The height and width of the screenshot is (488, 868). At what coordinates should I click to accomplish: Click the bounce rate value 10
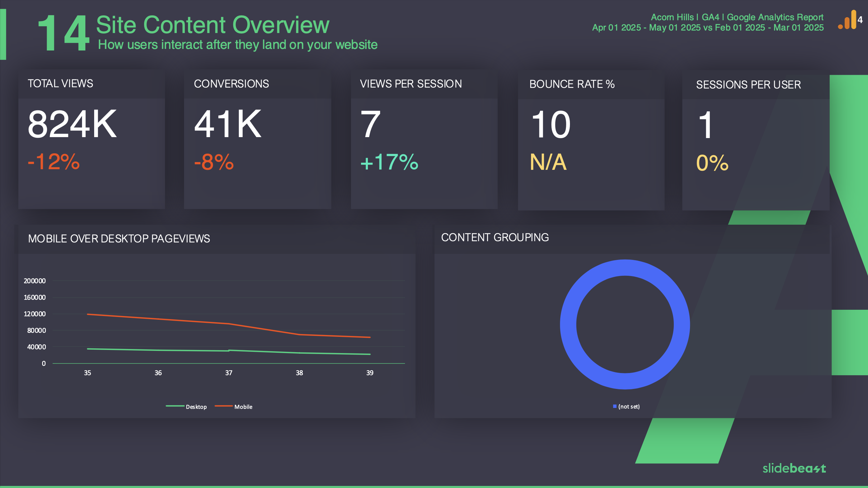551,125
